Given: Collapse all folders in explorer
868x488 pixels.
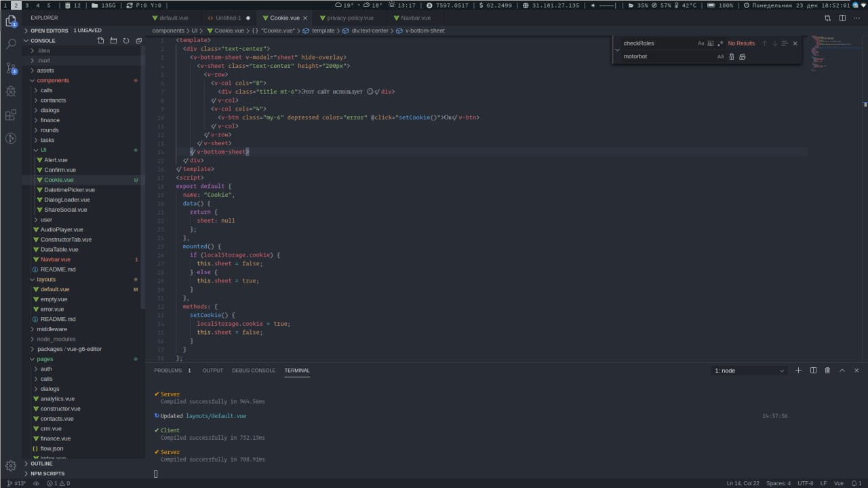Looking at the screenshot, I should click(138, 41).
